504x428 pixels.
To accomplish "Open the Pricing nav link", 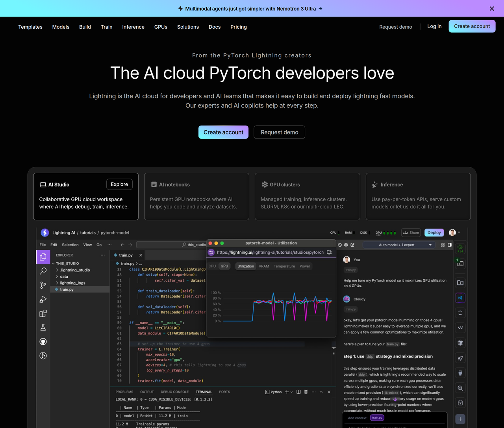I will (239, 27).
